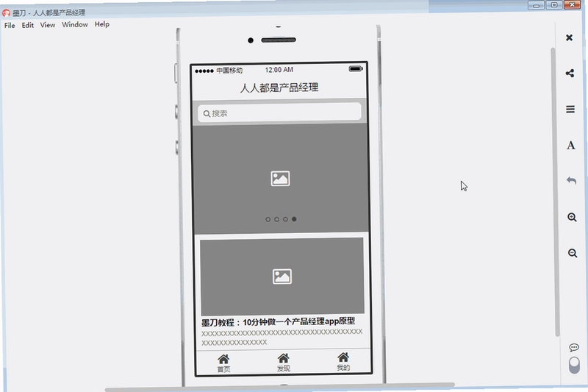
Task: Select the fourth filled carousel dot
Action: (294, 219)
